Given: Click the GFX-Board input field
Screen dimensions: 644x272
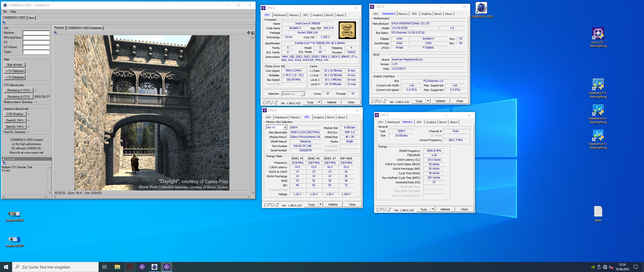Looking at the screenshot, I should (x=36, y=47).
